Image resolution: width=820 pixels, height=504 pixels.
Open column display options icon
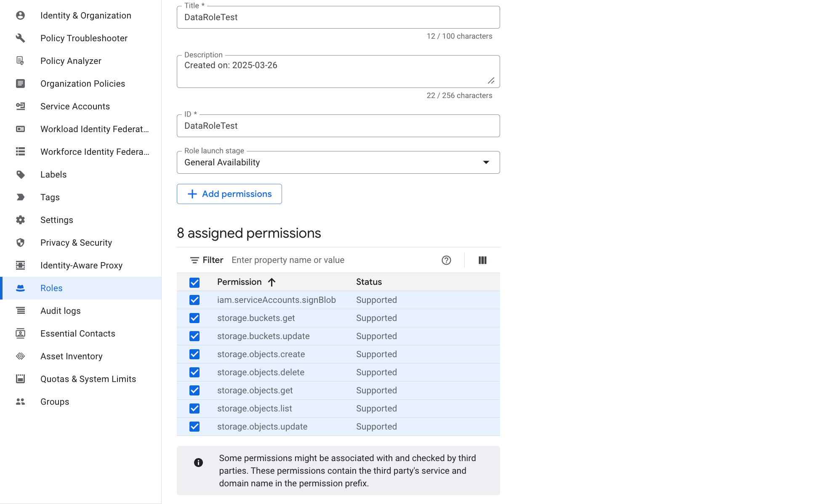click(482, 260)
